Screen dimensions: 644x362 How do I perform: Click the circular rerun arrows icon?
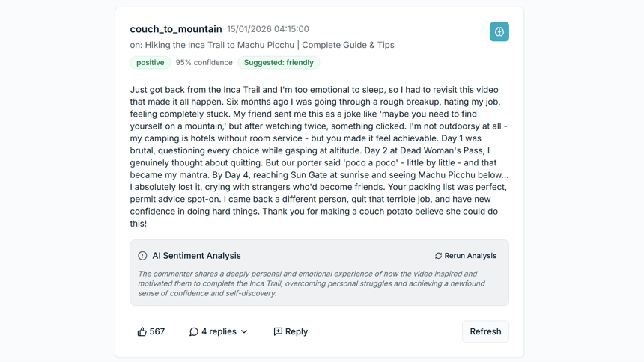point(438,256)
